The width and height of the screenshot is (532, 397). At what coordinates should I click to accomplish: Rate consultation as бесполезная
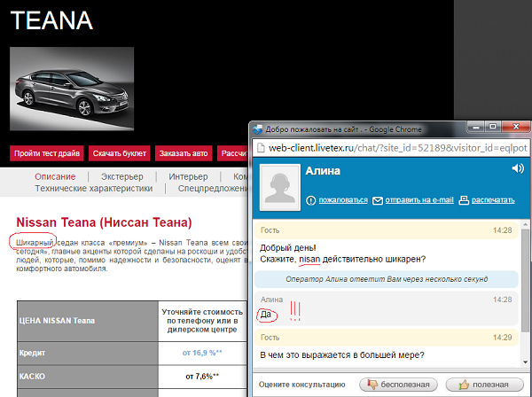click(x=398, y=385)
